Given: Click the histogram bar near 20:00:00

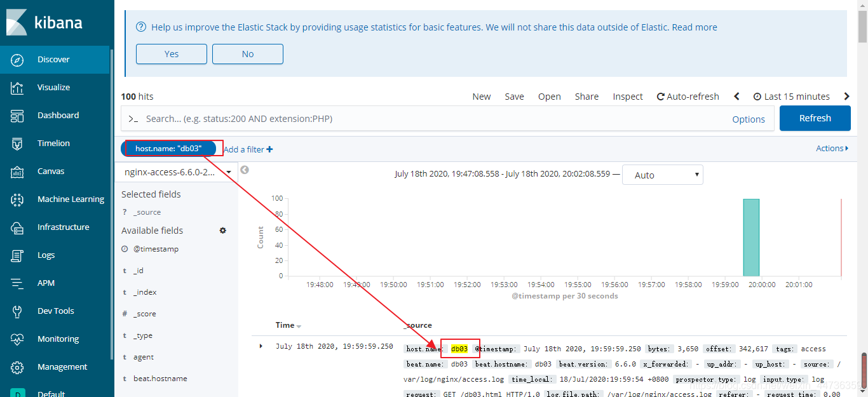Looking at the screenshot, I should (x=751, y=238).
